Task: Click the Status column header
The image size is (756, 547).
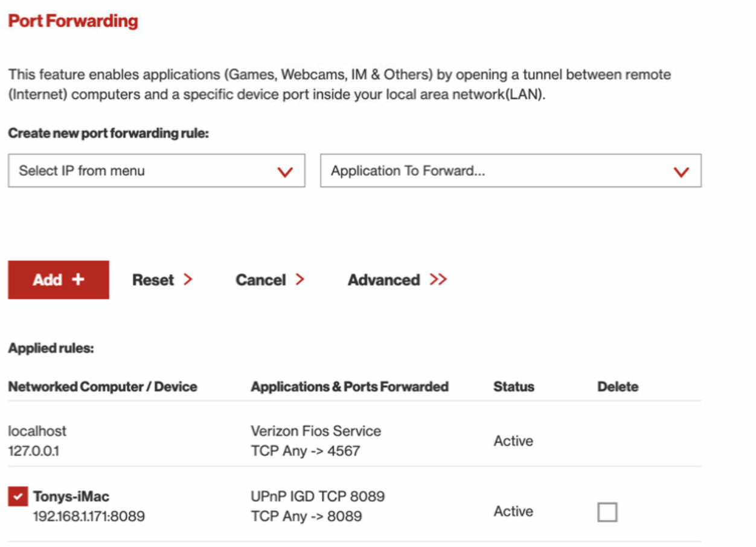Action: [513, 386]
